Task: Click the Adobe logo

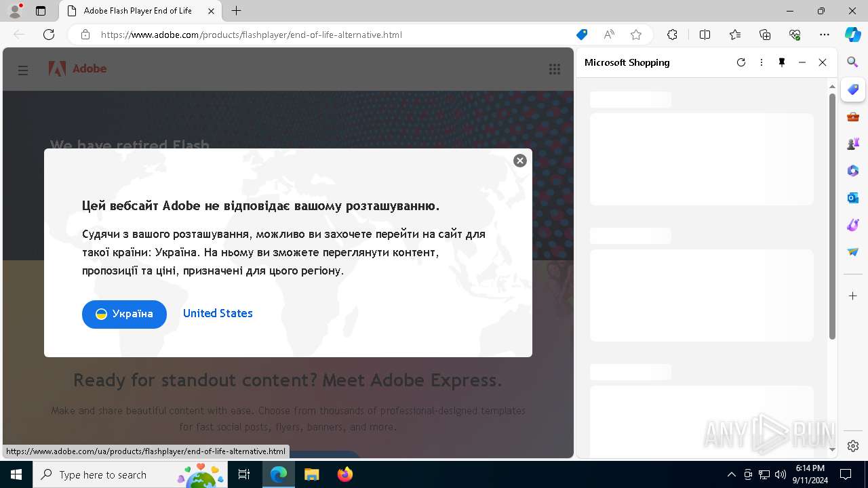Action: [77, 68]
